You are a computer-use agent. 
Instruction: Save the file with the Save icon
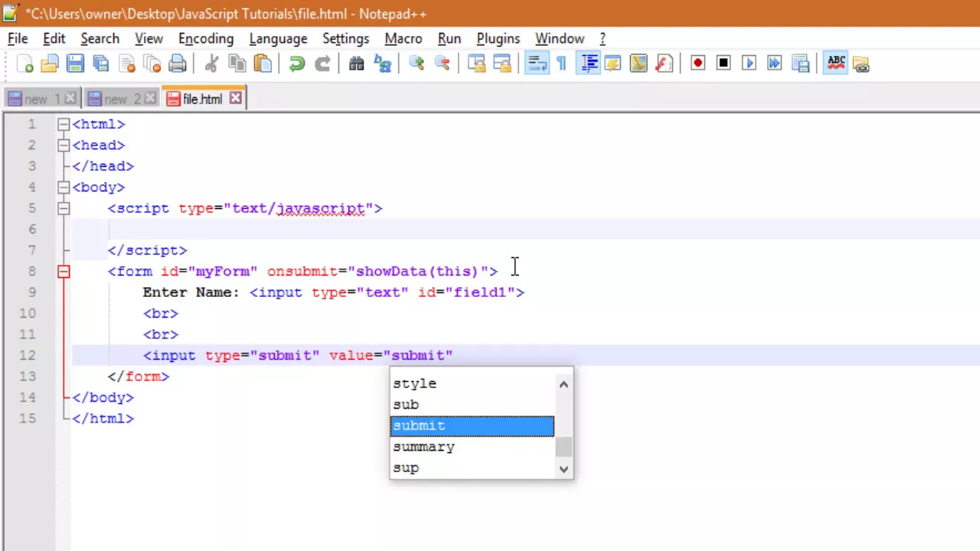pyautogui.click(x=75, y=64)
